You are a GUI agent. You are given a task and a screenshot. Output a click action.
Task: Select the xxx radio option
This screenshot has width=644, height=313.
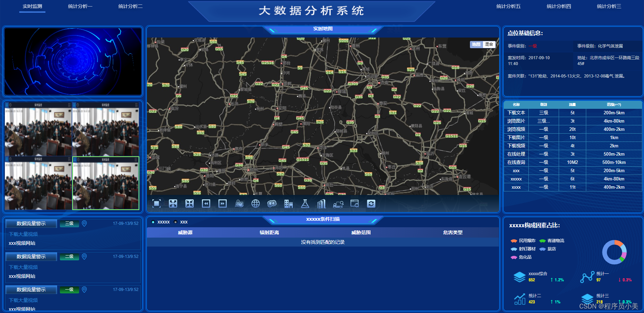tap(175, 222)
